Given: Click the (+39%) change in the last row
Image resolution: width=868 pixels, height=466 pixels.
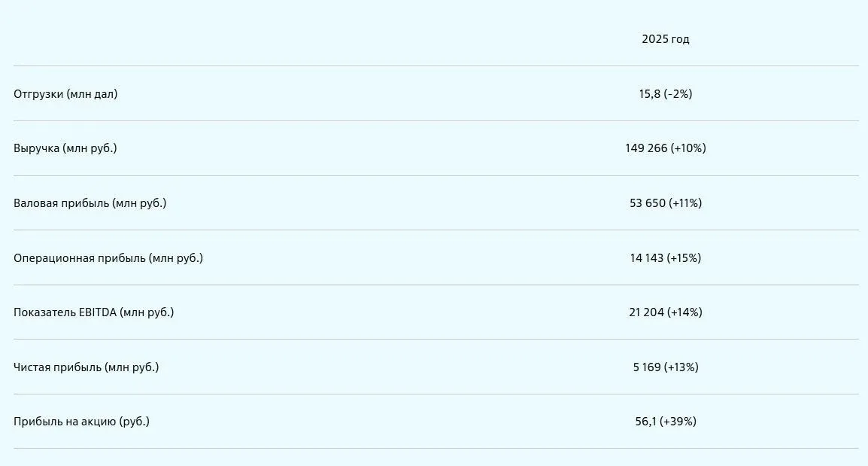Looking at the screenshot, I should [678, 422].
